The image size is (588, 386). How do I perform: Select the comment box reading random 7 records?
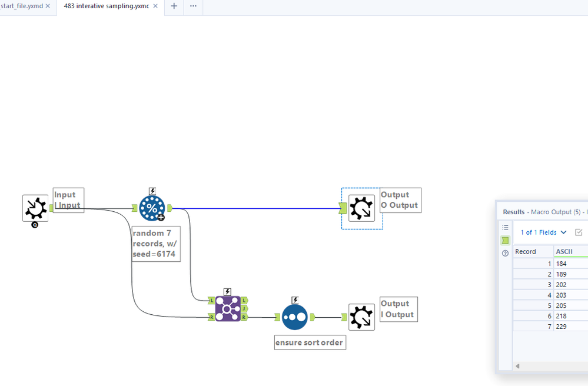coord(155,244)
